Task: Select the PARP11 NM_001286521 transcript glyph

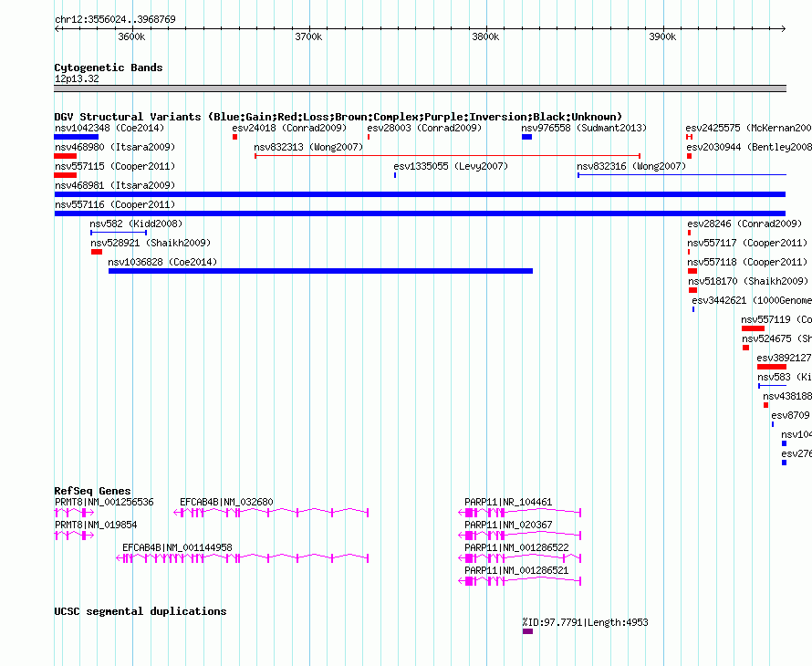Action: (x=520, y=581)
